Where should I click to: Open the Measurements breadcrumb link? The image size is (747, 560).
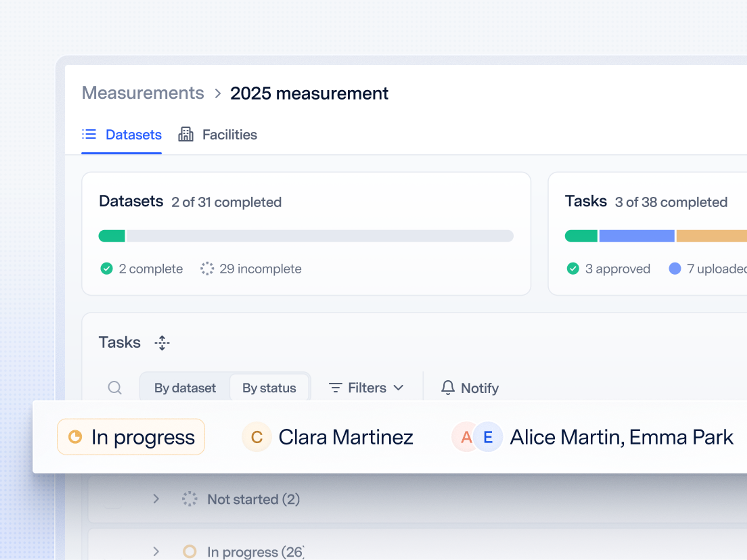tap(143, 93)
